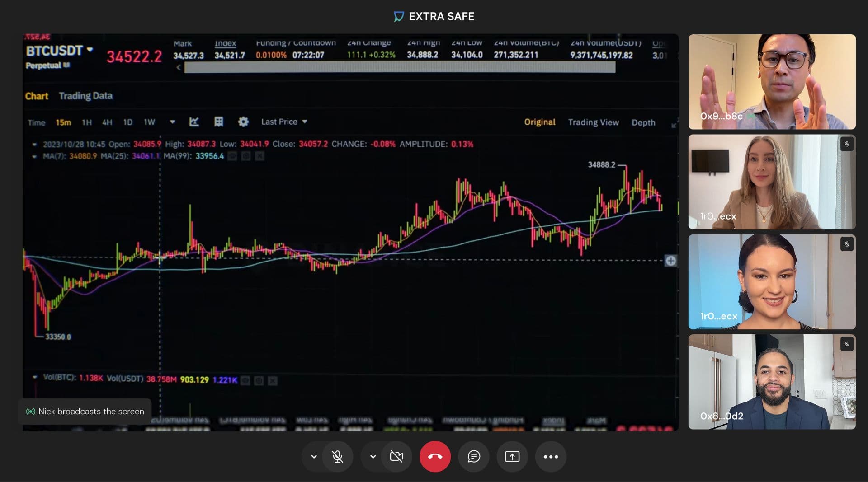Screen dimensions: 868x482
Task: Unmute the microphone in the call toolbar
Action: (337, 457)
